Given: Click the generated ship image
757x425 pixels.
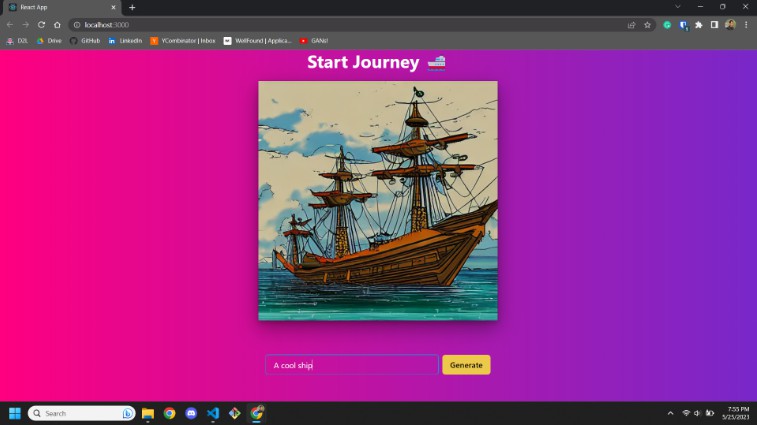Looking at the screenshot, I should (x=378, y=200).
